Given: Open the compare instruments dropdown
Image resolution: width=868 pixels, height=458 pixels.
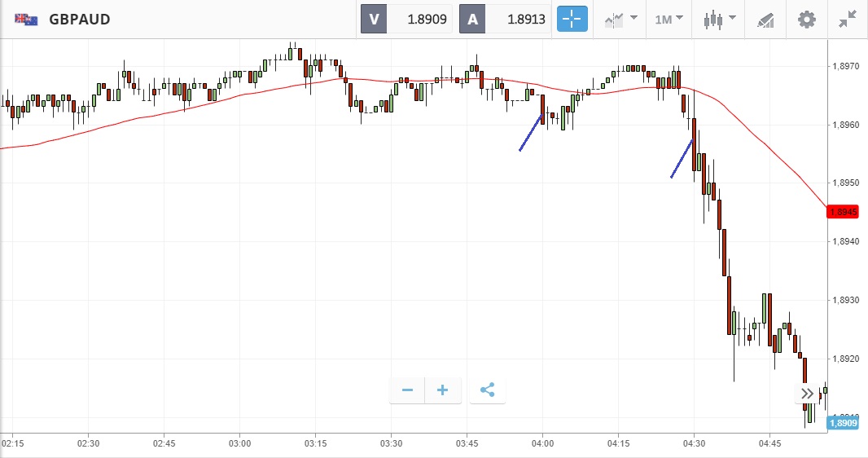Looking at the screenshot, I should tap(620, 19).
